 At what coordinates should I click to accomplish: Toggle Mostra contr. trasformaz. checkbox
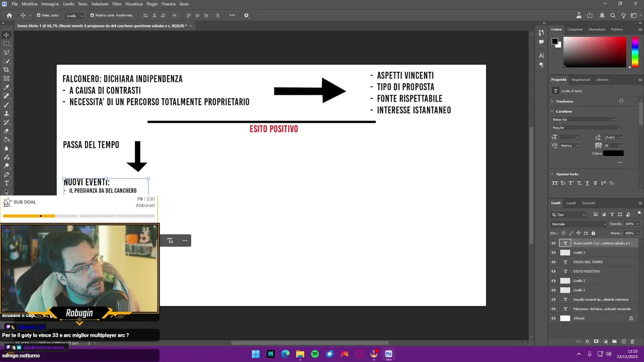pyautogui.click(x=92, y=16)
